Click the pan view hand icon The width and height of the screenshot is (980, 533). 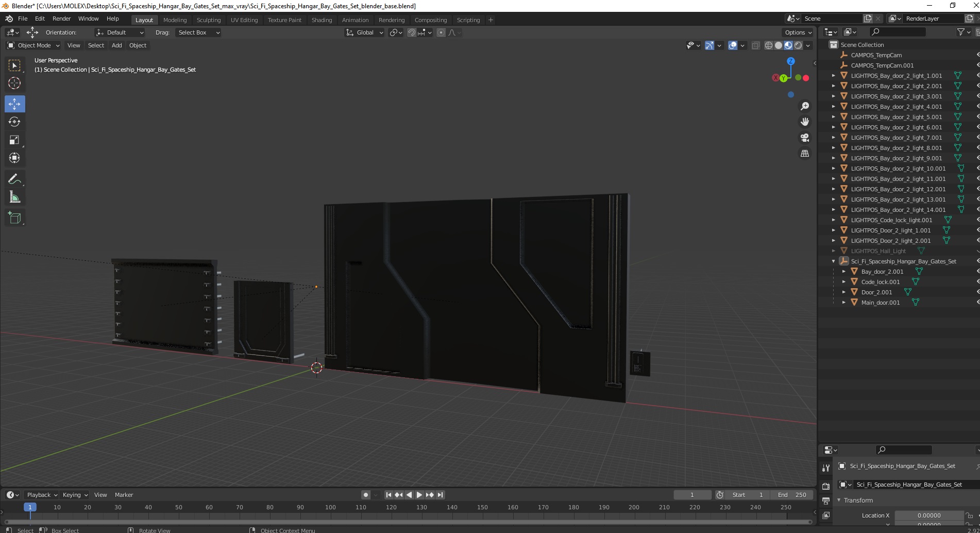pos(804,122)
